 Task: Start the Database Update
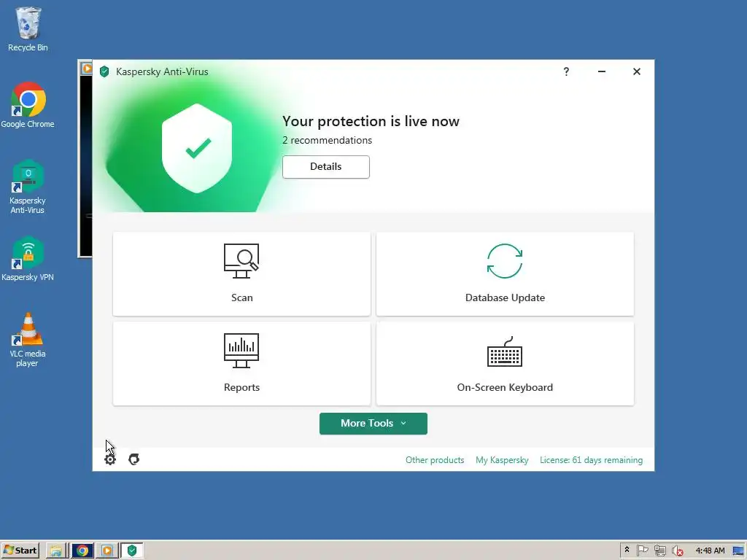[x=505, y=274]
